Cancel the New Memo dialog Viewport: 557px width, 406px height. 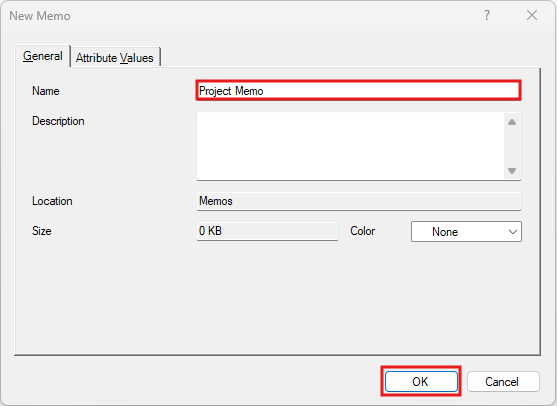503,382
